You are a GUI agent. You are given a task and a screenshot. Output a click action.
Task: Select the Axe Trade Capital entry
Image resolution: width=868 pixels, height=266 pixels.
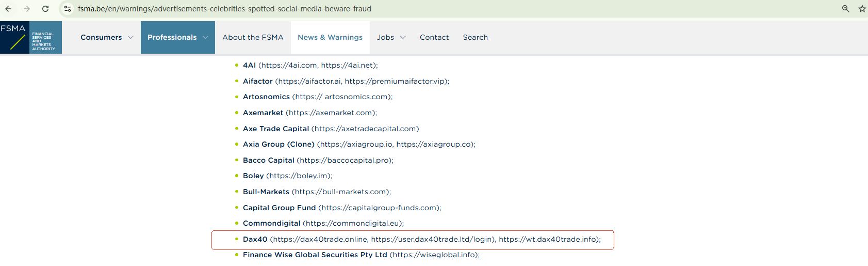pos(276,129)
